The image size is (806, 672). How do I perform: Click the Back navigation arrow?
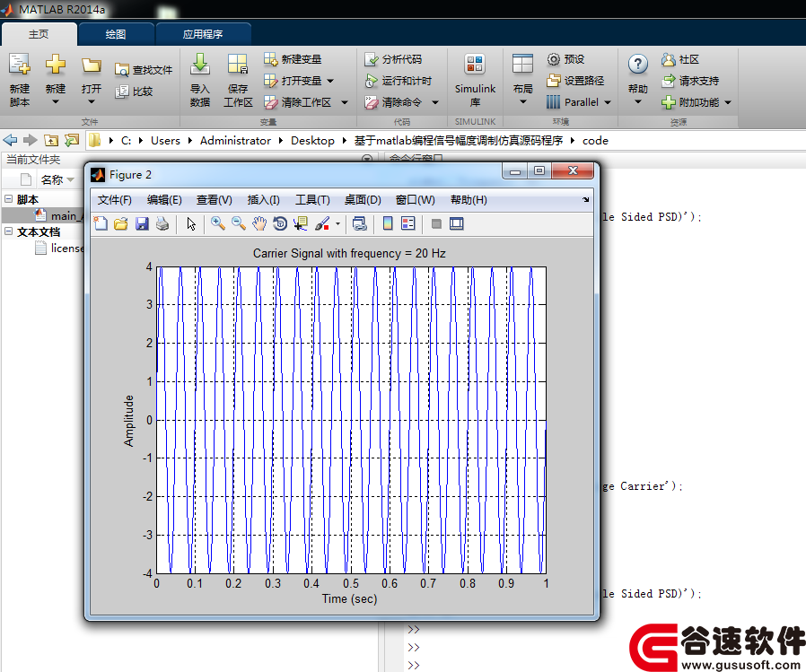[x=10, y=140]
